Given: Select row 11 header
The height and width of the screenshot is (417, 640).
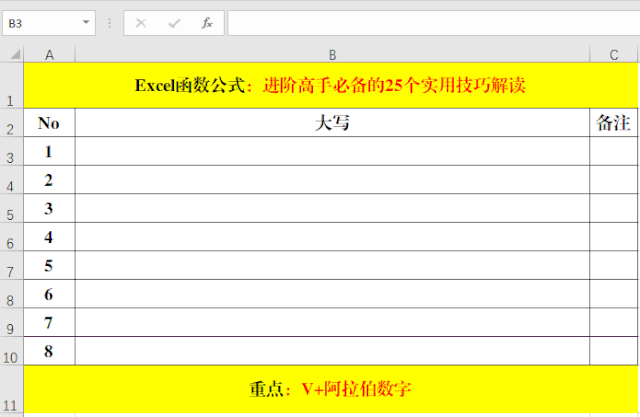Looking at the screenshot, I should 11,389.
